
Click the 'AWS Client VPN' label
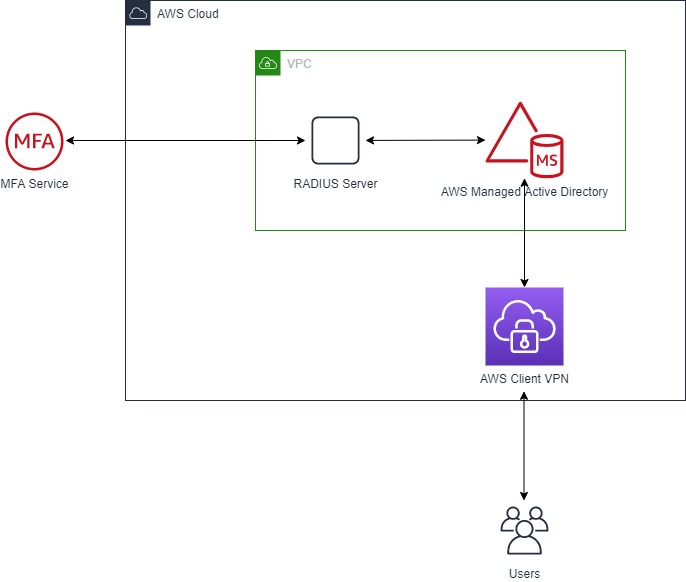tap(524, 379)
